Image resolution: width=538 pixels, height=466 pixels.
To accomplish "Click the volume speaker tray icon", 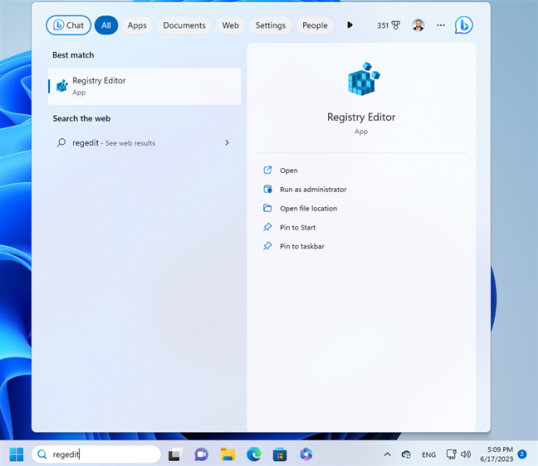I will (466, 454).
